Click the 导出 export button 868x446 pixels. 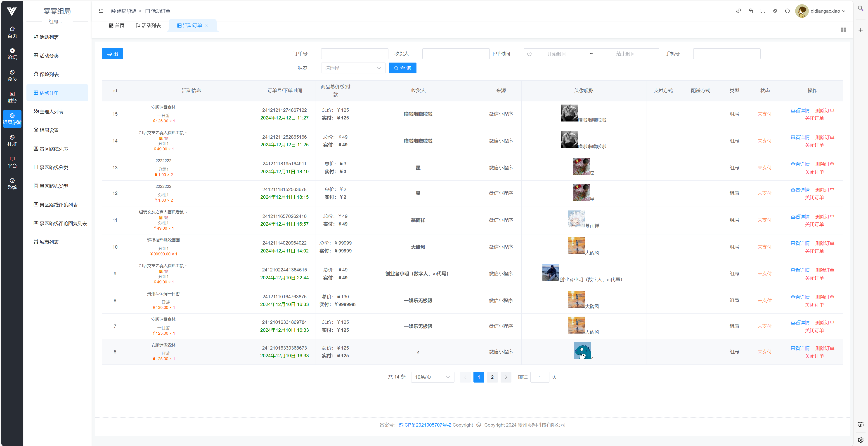(x=112, y=54)
